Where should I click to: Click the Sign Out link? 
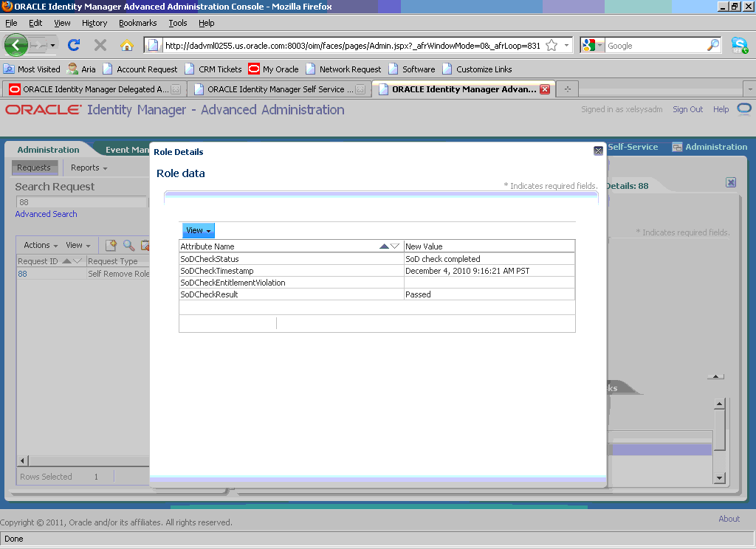click(x=687, y=109)
